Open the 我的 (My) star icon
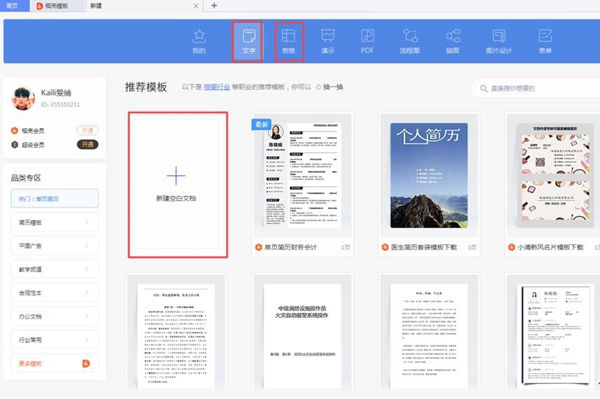The image size is (600, 399). tap(199, 41)
